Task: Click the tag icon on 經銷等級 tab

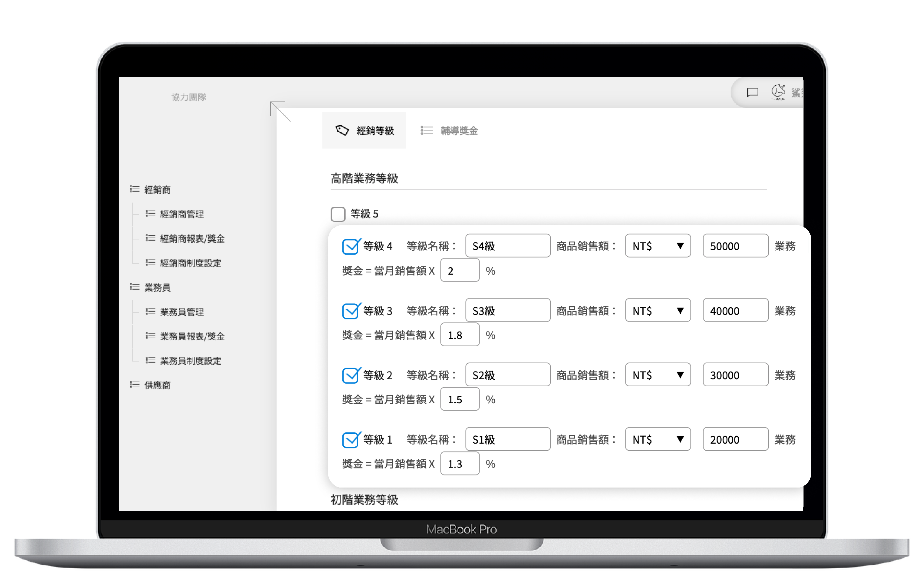Action: click(x=342, y=130)
